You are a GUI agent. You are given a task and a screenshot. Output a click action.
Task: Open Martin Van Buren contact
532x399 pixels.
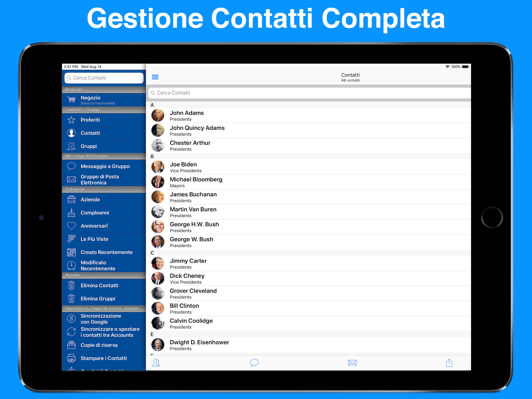(308, 212)
